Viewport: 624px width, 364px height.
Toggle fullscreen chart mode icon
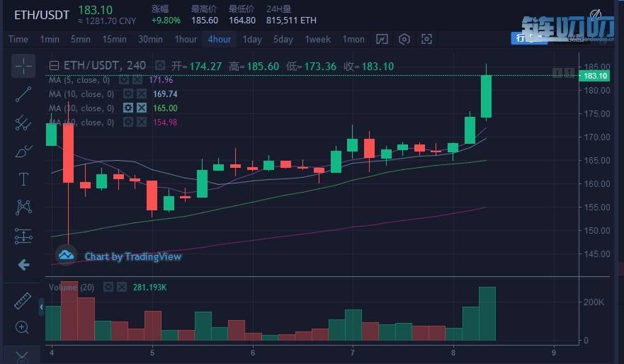pyautogui.click(x=426, y=39)
